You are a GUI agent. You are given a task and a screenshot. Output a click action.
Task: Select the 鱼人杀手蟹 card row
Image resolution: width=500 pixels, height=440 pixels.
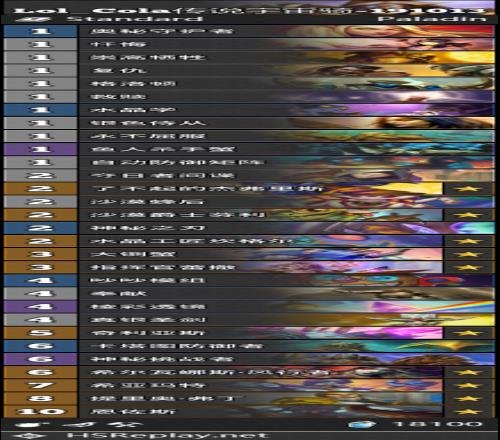[x=249, y=149]
